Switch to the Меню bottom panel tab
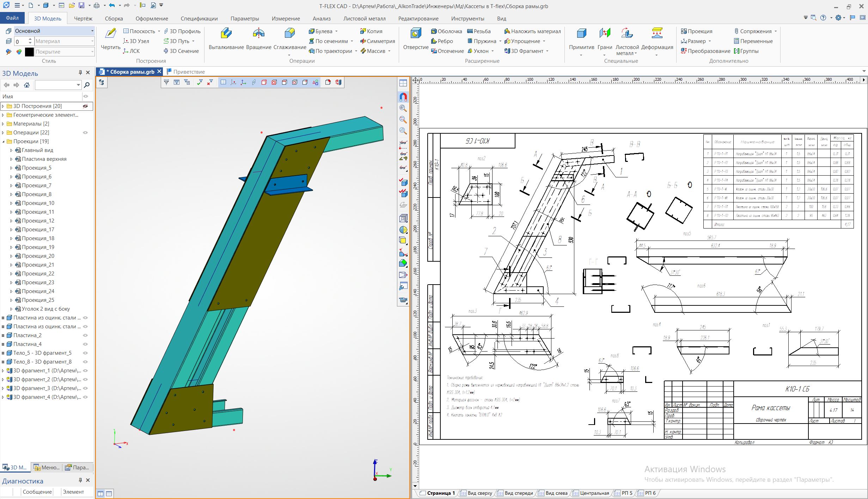This screenshot has height=499, width=868. (47, 467)
